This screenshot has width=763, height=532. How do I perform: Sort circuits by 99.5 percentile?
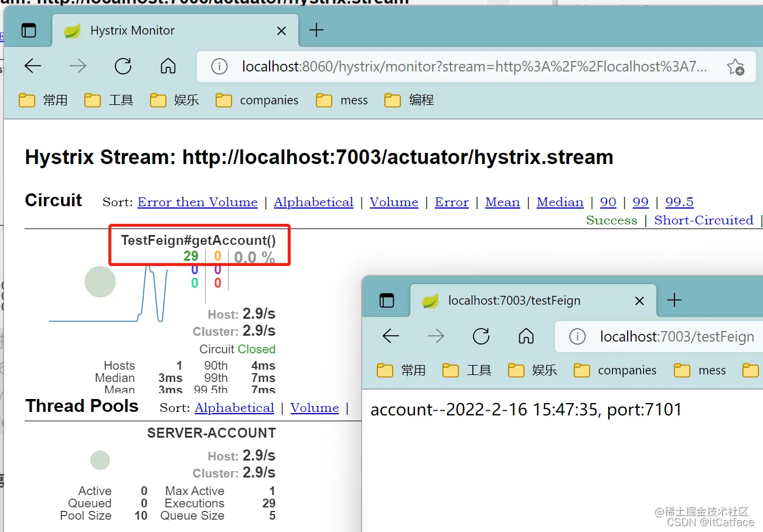(x=679, y=202)
